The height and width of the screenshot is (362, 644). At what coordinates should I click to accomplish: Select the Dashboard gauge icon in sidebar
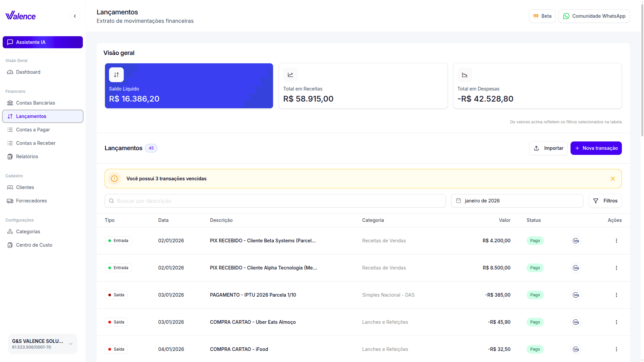(x=10, y=72)
